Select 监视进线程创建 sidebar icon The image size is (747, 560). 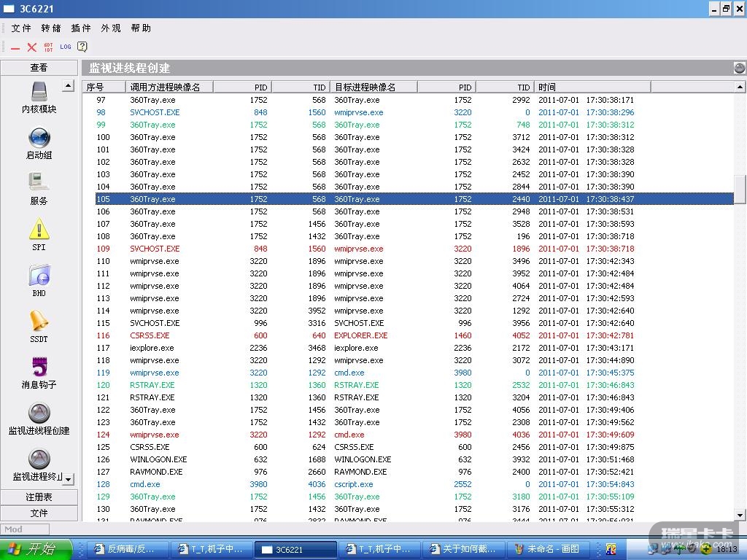pos(39,419)
